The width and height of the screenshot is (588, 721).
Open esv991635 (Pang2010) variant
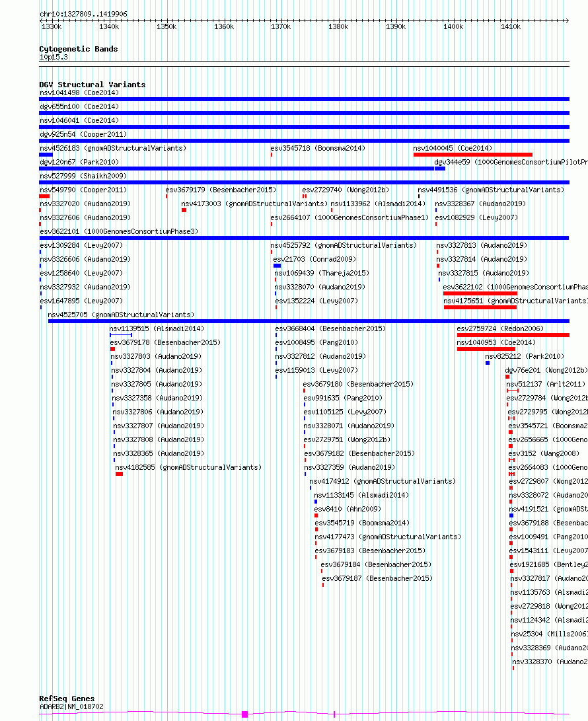343,398
